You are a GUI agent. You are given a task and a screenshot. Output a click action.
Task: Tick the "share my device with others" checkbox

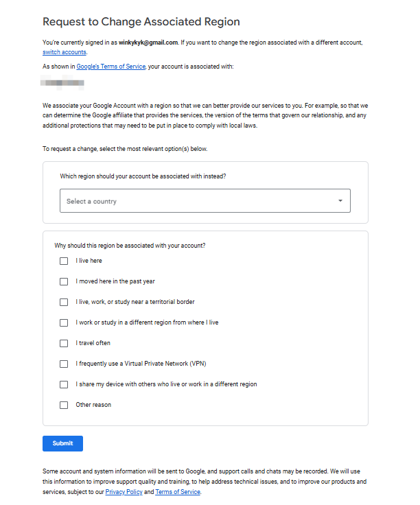[x=64, y=384]
